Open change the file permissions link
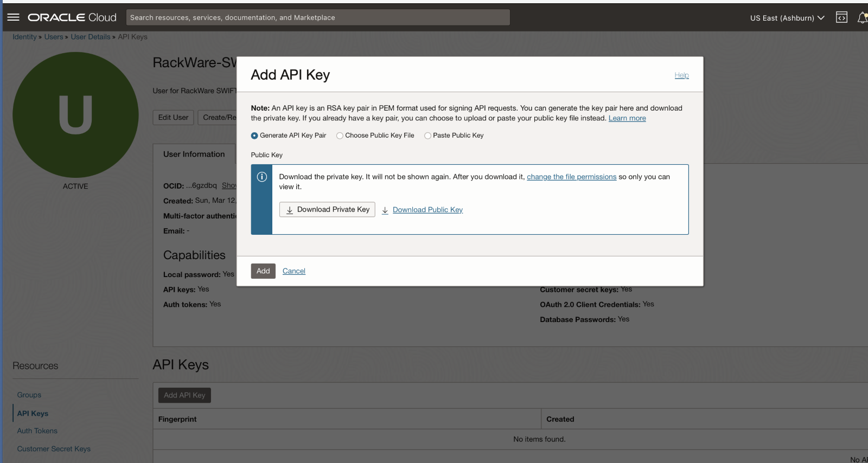 [x=571, y=177]
